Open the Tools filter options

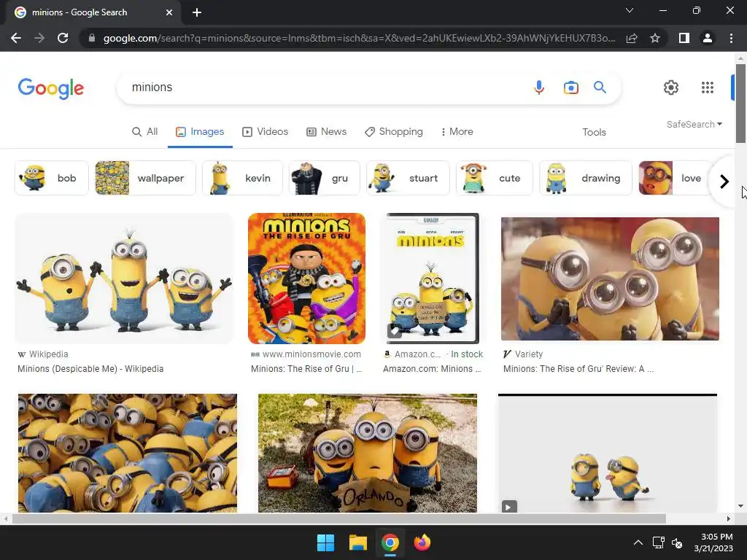594,132
